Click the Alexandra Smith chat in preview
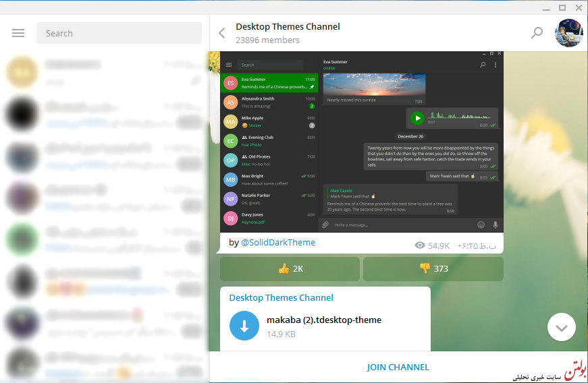The image size is (588, 383). tap(269, 102)
